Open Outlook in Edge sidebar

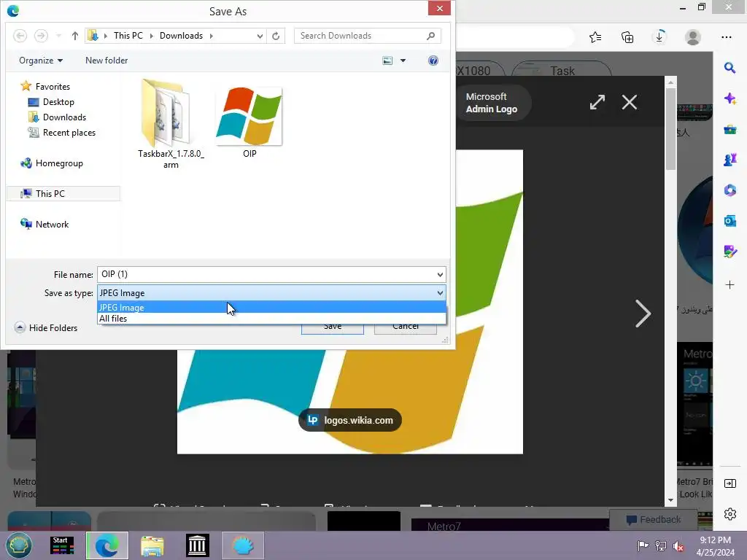[x=729, y=221]
